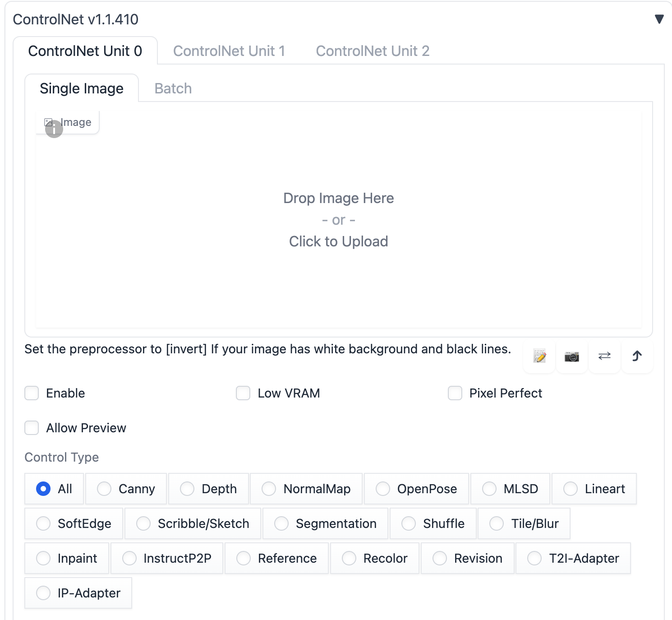Image resolution: width=672 pixels, height=620 pixels.
Task: Click the mirror webcam swap arrows icon
Action: pyautogui.click(x=604, y=356)
